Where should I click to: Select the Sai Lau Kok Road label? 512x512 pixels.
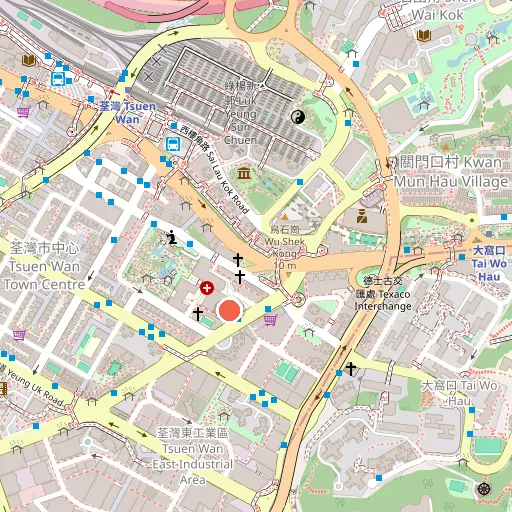coord(215,169)
